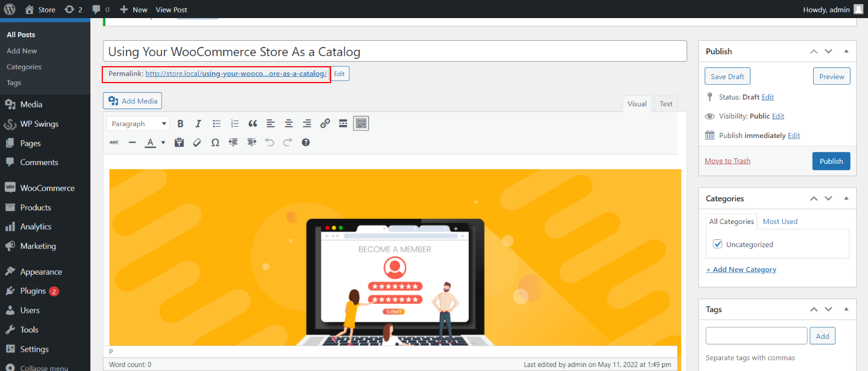Image resolution: width=868 pixels, height=371 pixels.
Task: Apply strikethrough formatting
Action: coord(114,143)
